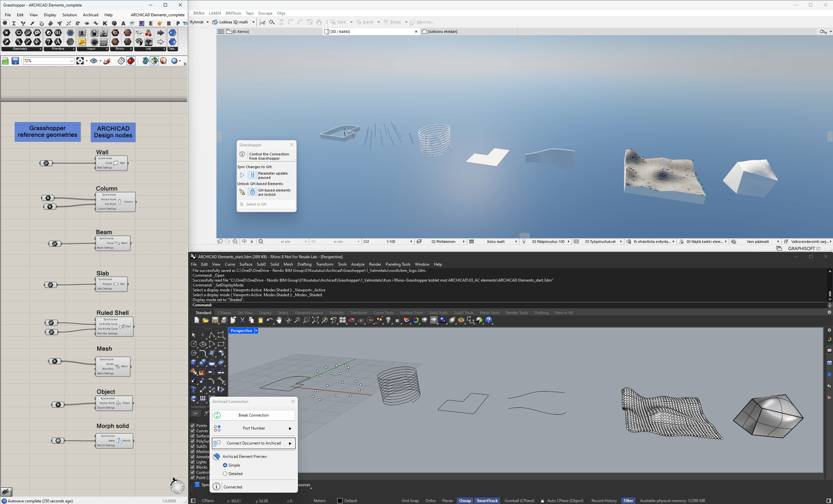Expand Port Number submenu
Image resolution: width=833 pixels, height=504 pixels.
(x=290, y=428)
